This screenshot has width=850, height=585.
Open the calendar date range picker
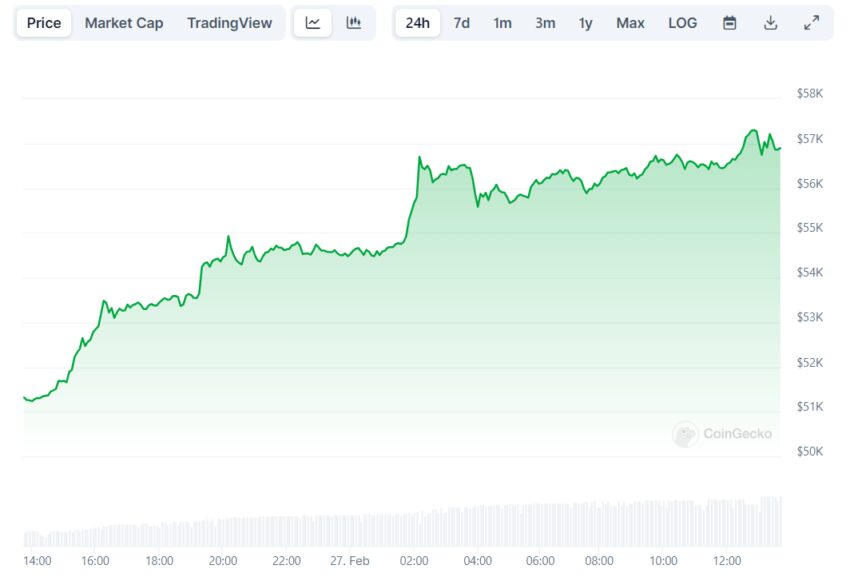pyautogui.click(x=730, y=23)
